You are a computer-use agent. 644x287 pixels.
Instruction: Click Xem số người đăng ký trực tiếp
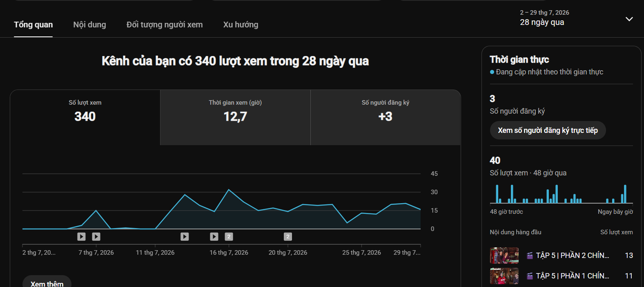click(548, 130)
